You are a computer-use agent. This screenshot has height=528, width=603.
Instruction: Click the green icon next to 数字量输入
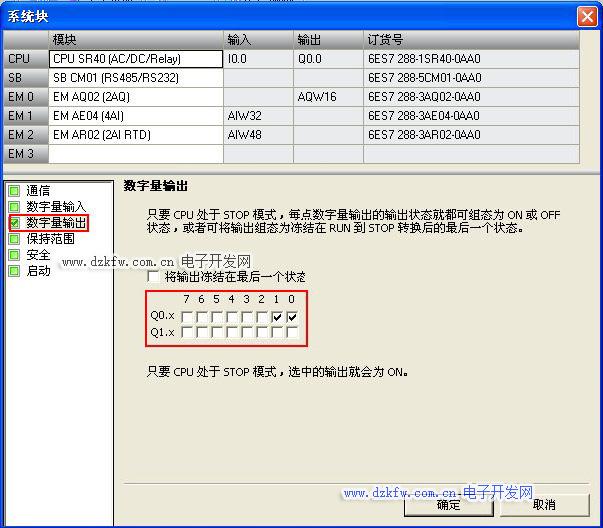pos(14,206)
